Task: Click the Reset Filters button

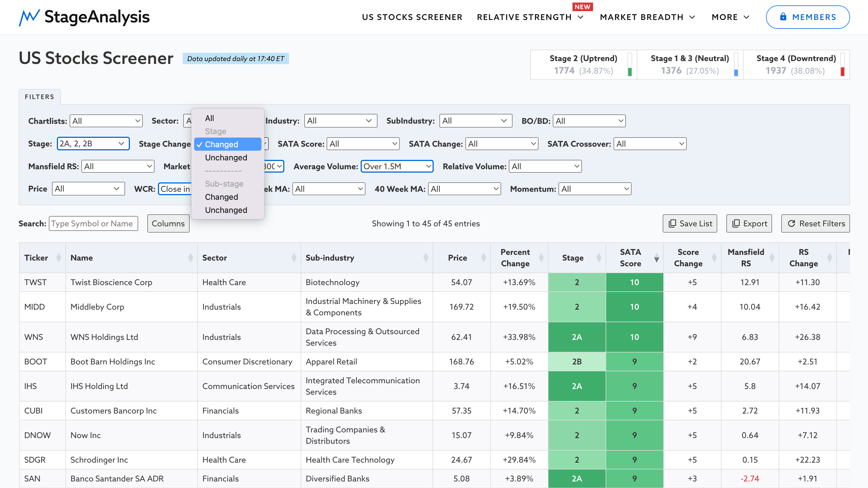Action: [x=815, y=223]
